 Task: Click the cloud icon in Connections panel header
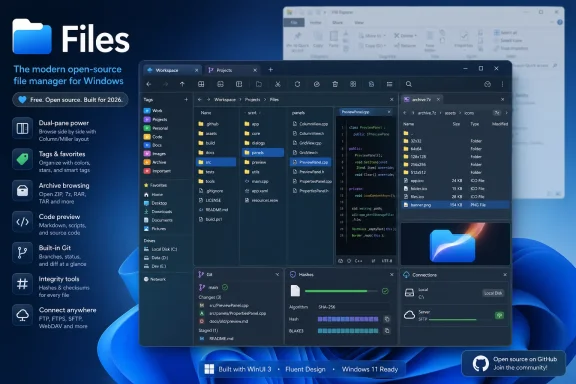406,274
